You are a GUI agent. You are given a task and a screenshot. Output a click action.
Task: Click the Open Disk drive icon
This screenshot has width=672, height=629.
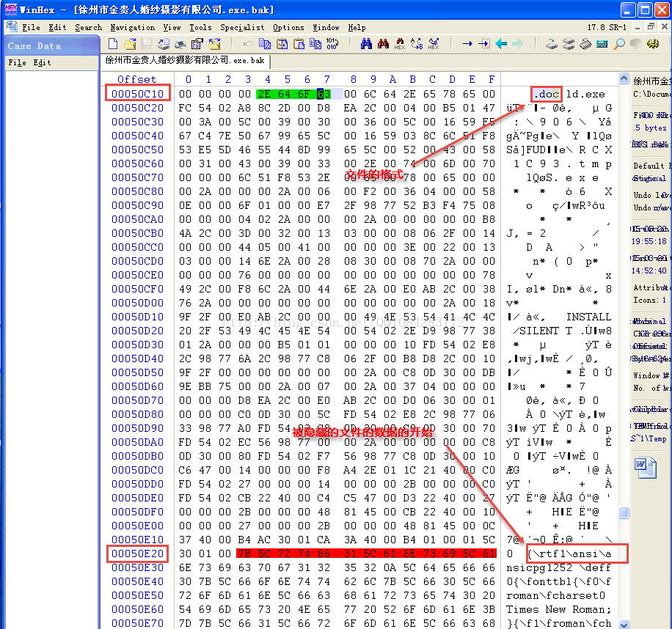[x=552, y=44]
